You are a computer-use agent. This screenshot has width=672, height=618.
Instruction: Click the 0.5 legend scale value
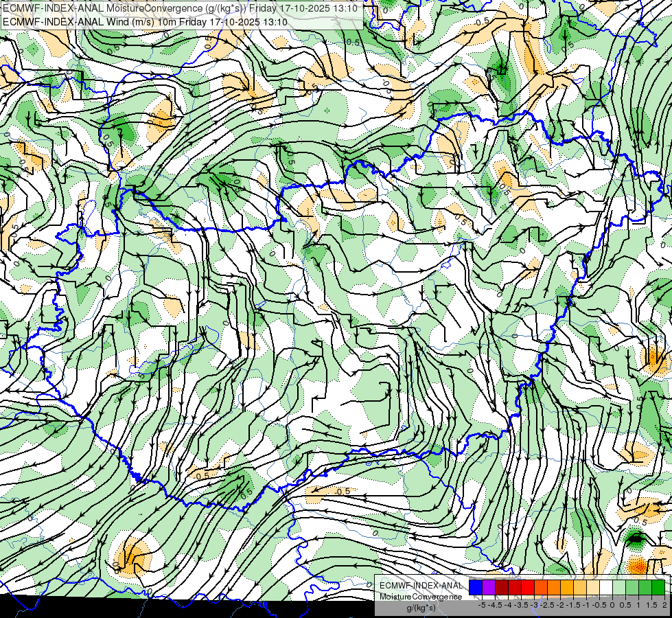pos(625,605)
